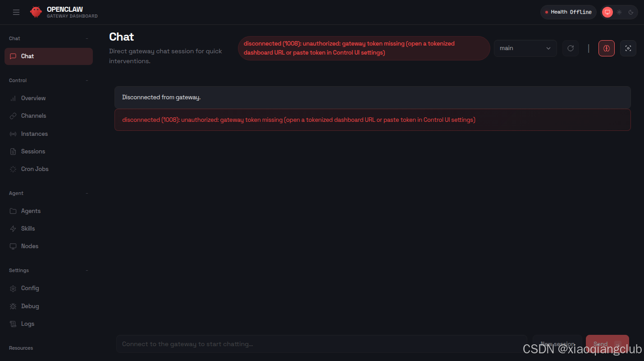Switch to the Chat panel in the sidebar
644x361 pixels.
27,56
